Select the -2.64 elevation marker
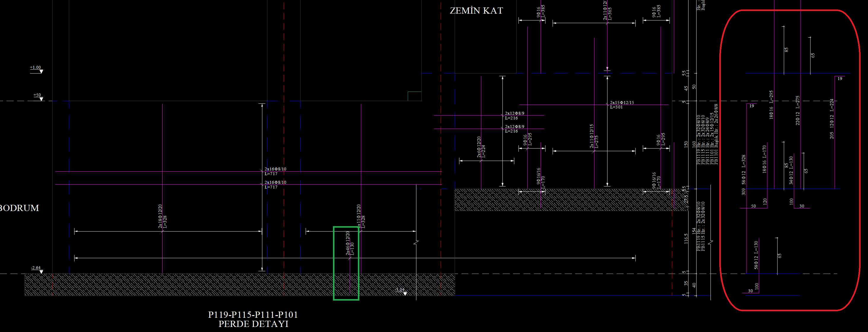The image size is (868, 332). pyautogui.click(x=36, y=268)
